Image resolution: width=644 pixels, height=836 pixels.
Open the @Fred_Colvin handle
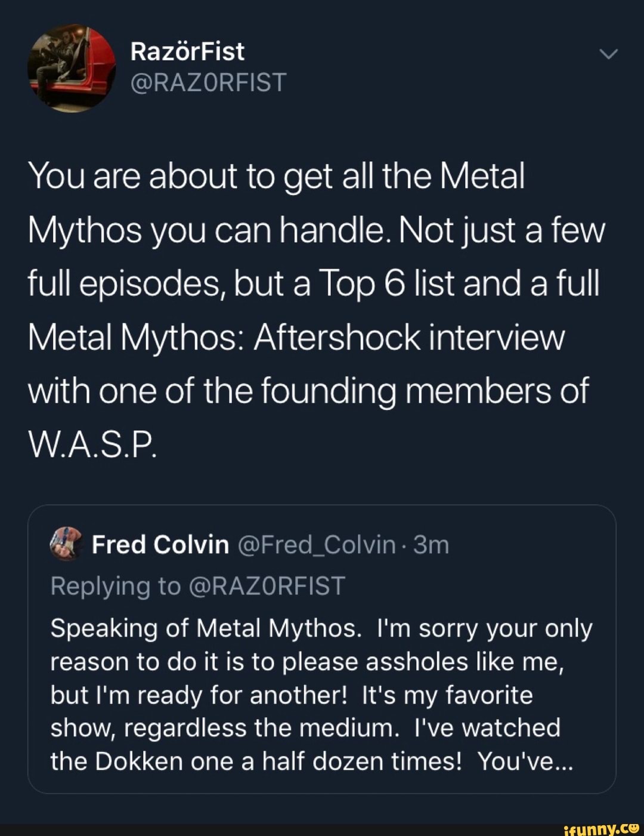click(315, 543)
